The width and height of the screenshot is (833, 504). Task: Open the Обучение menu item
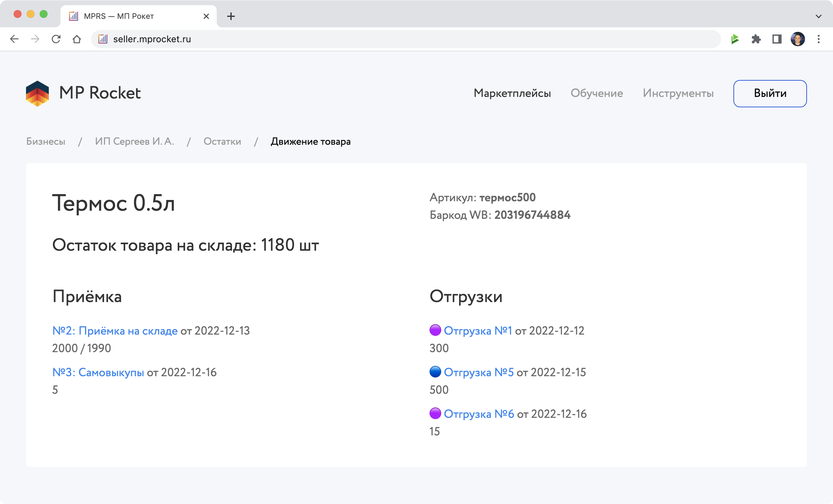(596, 93)
